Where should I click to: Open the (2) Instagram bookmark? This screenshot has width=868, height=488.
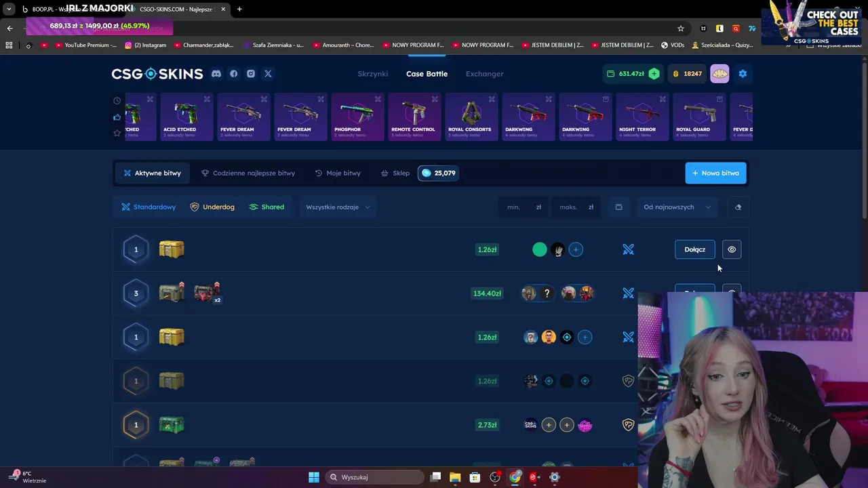(145, 45)
